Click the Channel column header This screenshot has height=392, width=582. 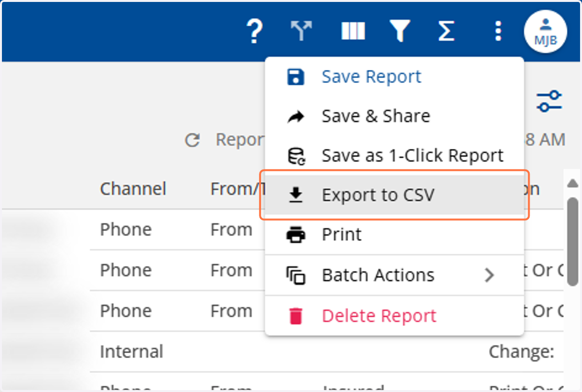coord(133,189)
